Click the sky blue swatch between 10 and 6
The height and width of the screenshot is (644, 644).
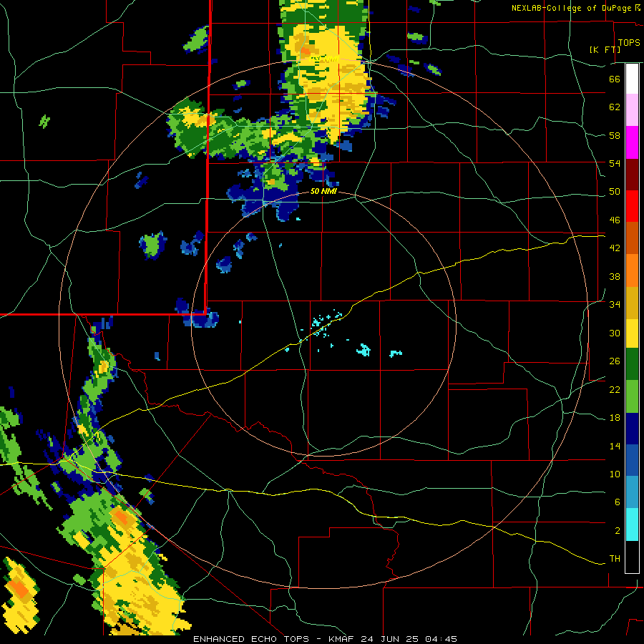pos(632,492)
